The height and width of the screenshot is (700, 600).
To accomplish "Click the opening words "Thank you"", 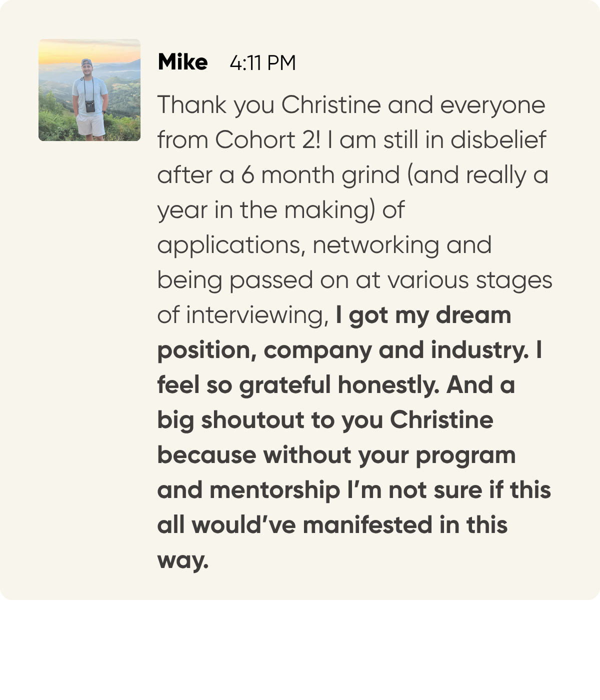I will (216, 105).
